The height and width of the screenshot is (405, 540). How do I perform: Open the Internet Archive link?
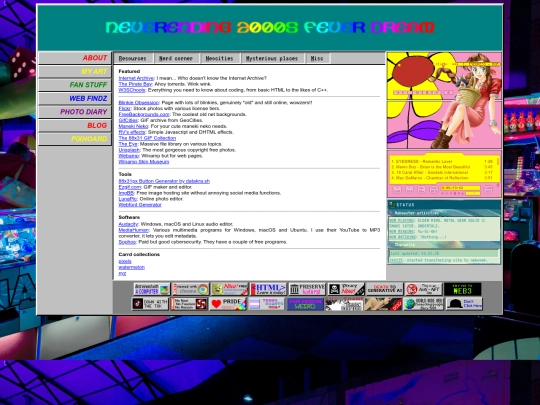tap(136, 78)
